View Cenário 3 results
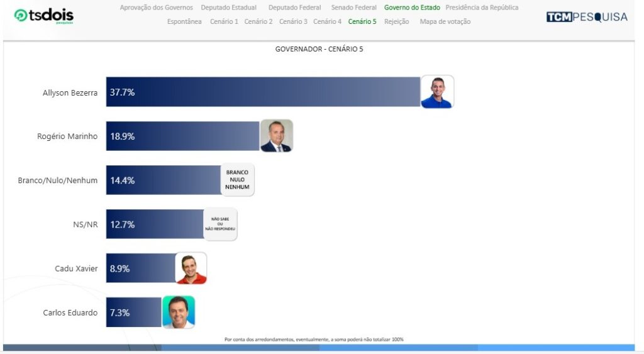Viewport: 644px width, 354px height. pos(293,21)
